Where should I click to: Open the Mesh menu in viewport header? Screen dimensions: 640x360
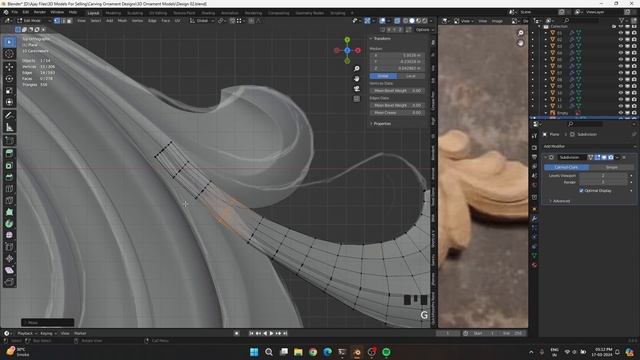pyautogui.click(x=122, y=20)
